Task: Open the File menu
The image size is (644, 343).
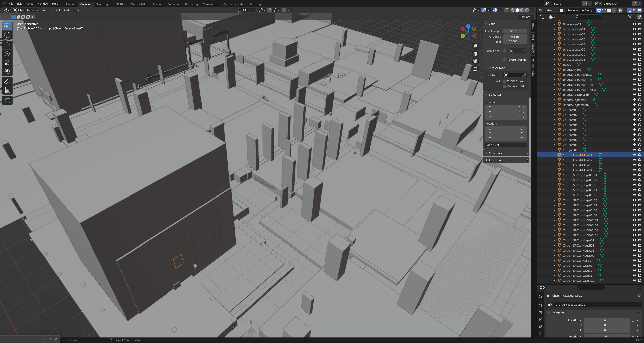Action: [x=11, y=4]
